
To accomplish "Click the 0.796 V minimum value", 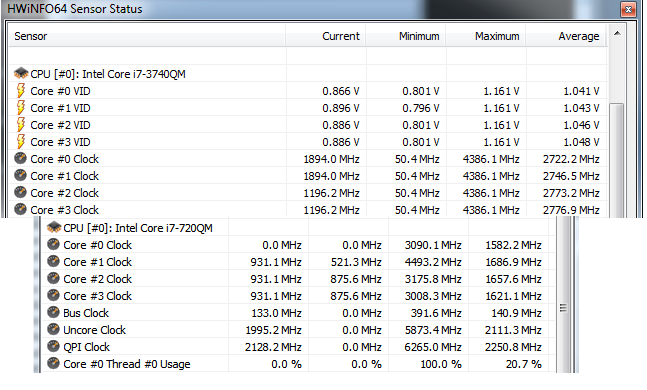I will coord(421,108).
